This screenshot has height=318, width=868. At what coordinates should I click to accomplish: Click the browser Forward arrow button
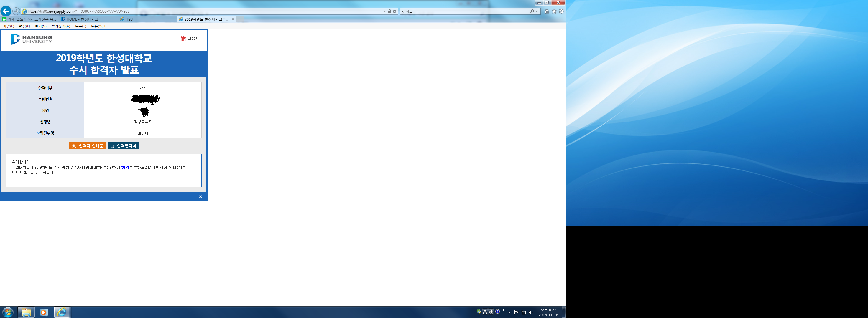[16, 11]
